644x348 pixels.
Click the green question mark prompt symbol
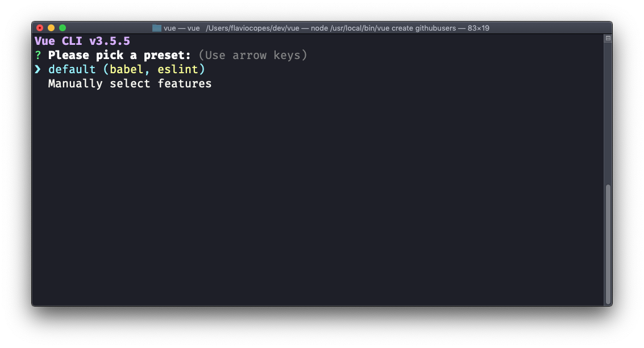pyautogui.click(x=38, y=55)
